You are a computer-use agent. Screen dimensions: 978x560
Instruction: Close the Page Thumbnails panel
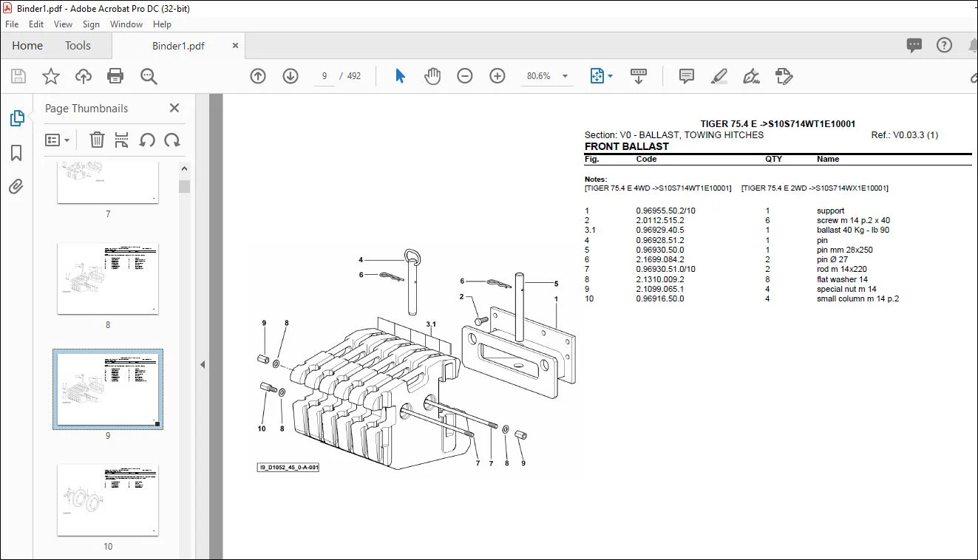[x=174, y=108]
